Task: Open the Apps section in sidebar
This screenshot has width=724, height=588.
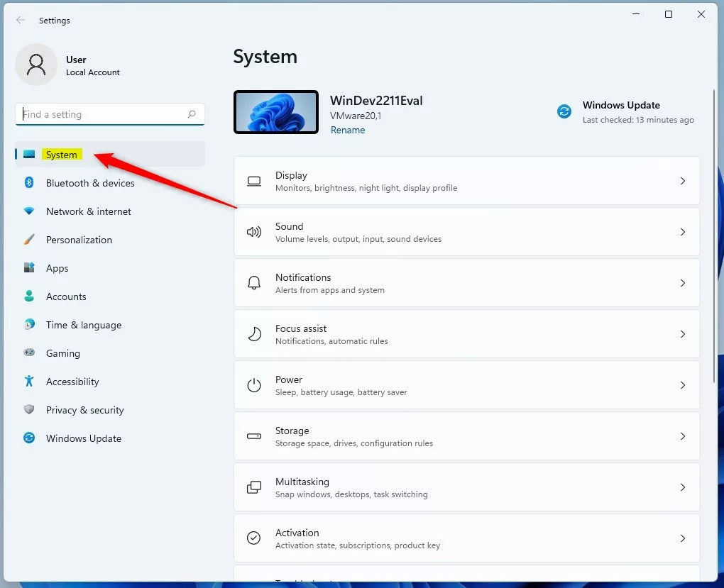Action: tap(57, 268)
